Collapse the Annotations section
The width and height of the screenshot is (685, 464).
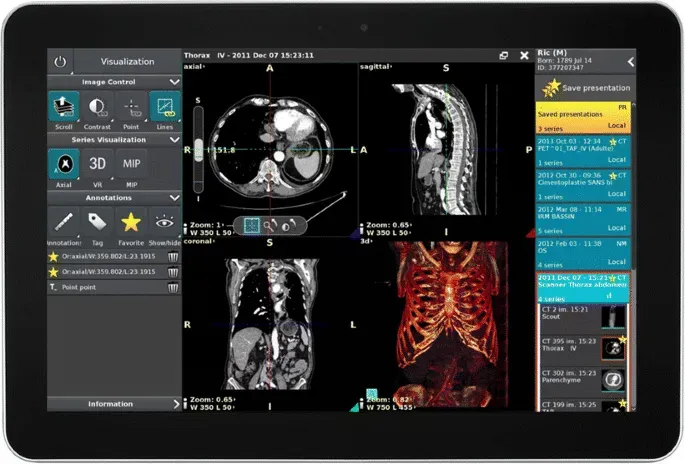coord(174,198)
